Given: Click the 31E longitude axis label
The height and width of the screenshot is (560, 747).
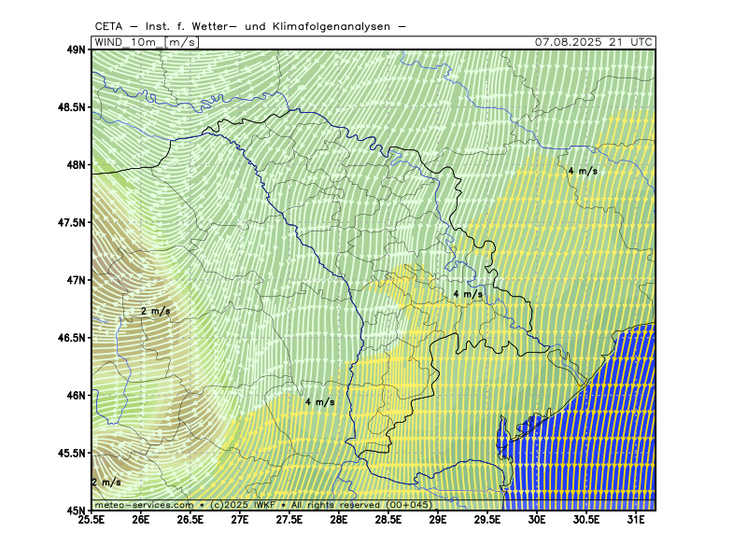Looking at the screenshot, I should (x=636, y=519).
